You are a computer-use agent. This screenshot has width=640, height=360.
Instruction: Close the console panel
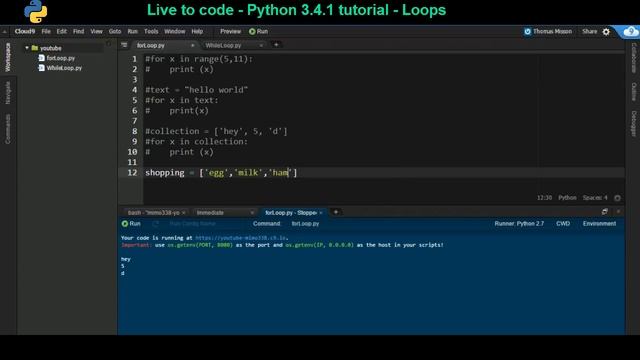click(618, 211)
